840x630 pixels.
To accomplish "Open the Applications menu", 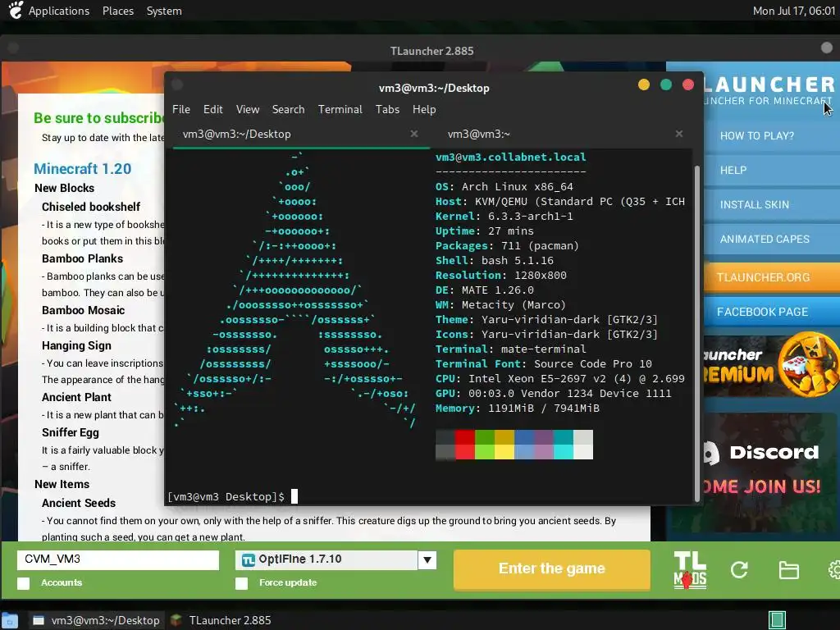I will coord(59,11).
